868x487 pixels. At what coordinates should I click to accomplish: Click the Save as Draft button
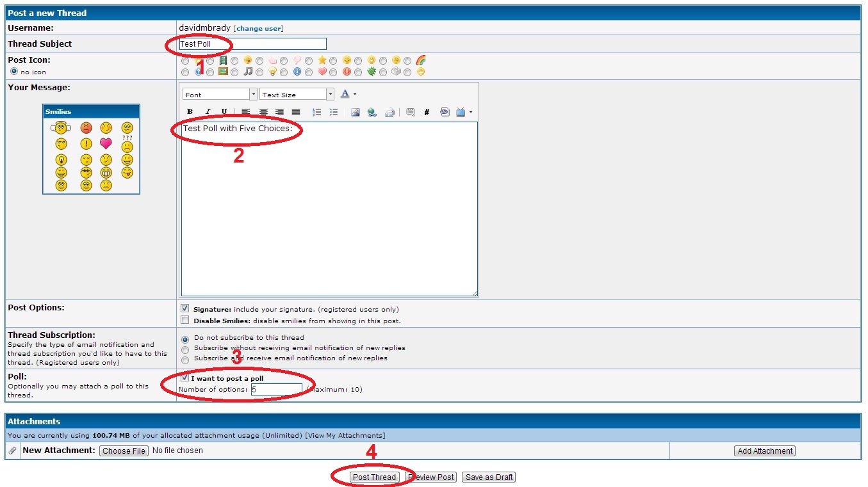click(489, 477)
